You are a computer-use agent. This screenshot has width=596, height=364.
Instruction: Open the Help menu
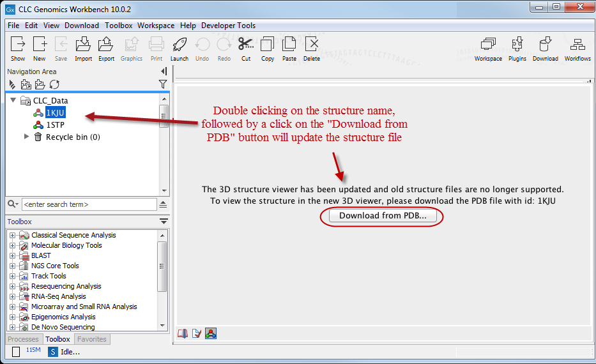(188, 26)
